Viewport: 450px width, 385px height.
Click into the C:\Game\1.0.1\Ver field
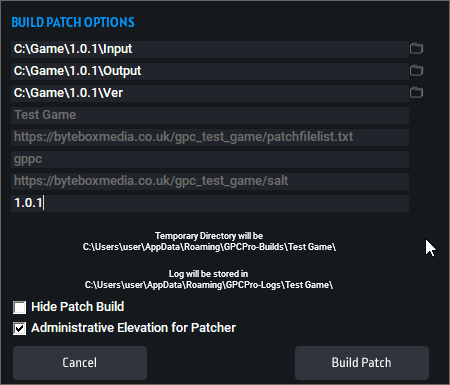click(x=210, y=93)
